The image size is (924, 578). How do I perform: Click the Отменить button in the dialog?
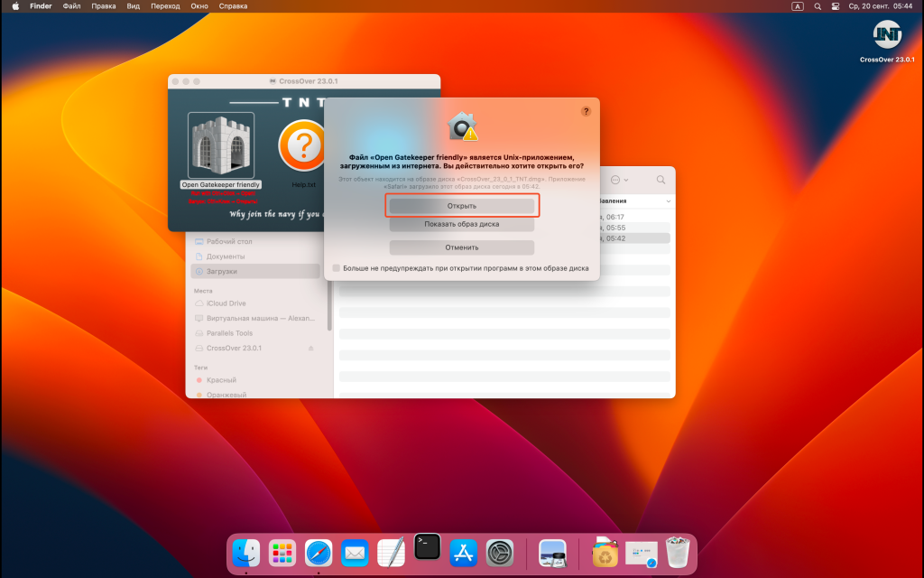click(x=461, y=247)
